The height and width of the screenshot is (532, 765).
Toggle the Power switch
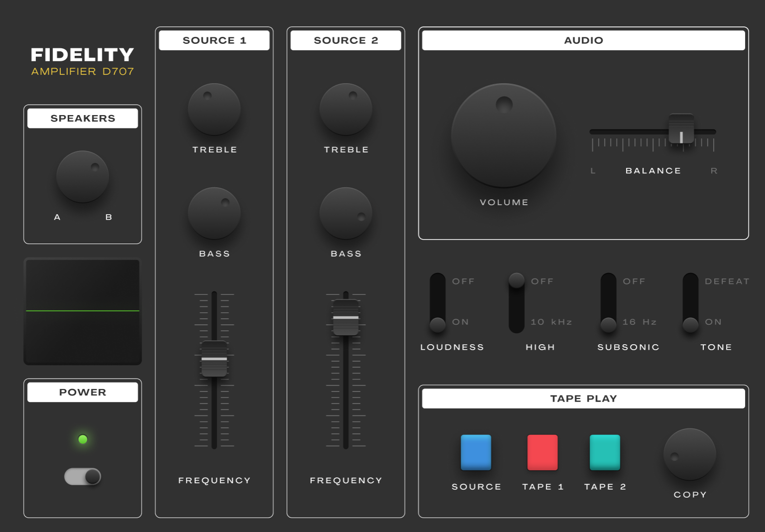coord(83,477)
